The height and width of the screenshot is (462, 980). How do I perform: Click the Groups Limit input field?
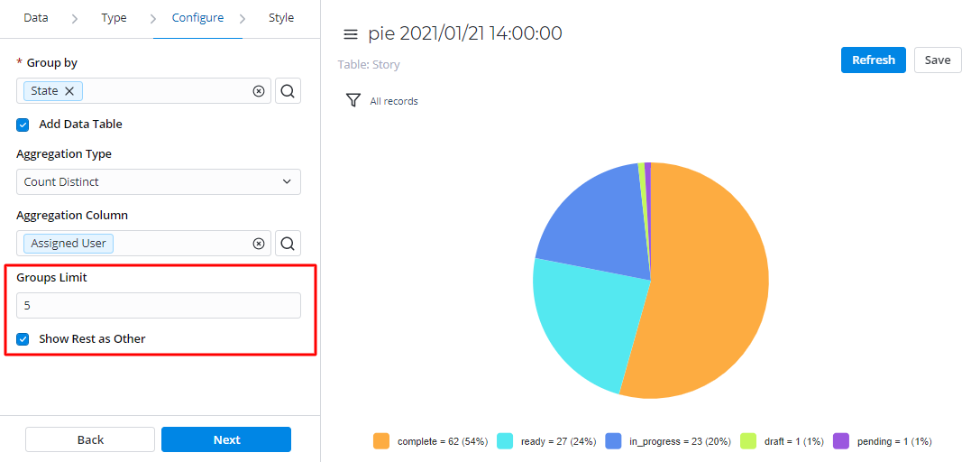[158, 306]
